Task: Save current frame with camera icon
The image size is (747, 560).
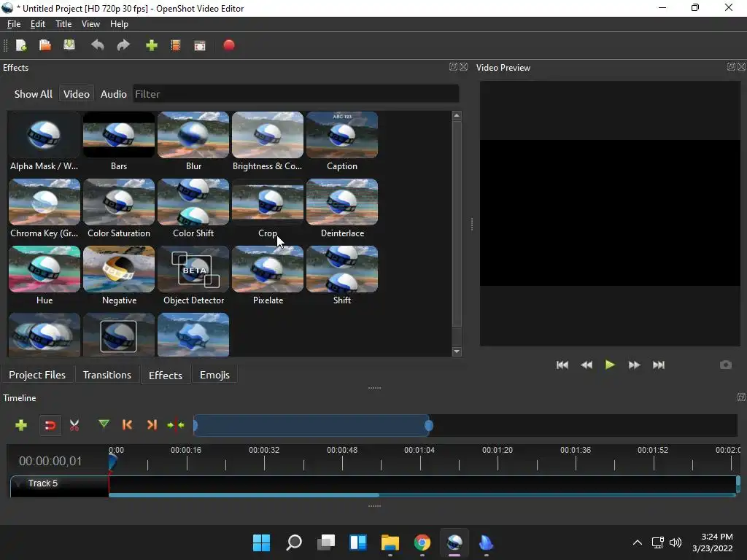Action: pos(726,365)
